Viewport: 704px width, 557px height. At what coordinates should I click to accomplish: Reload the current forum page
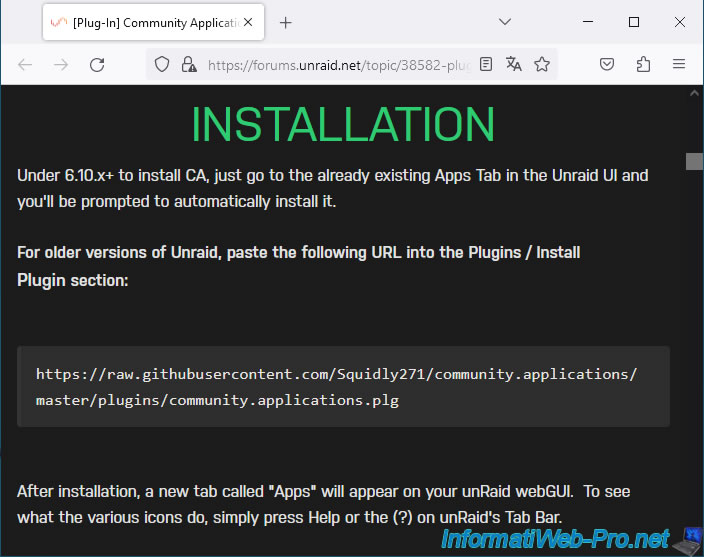[97, 64]
